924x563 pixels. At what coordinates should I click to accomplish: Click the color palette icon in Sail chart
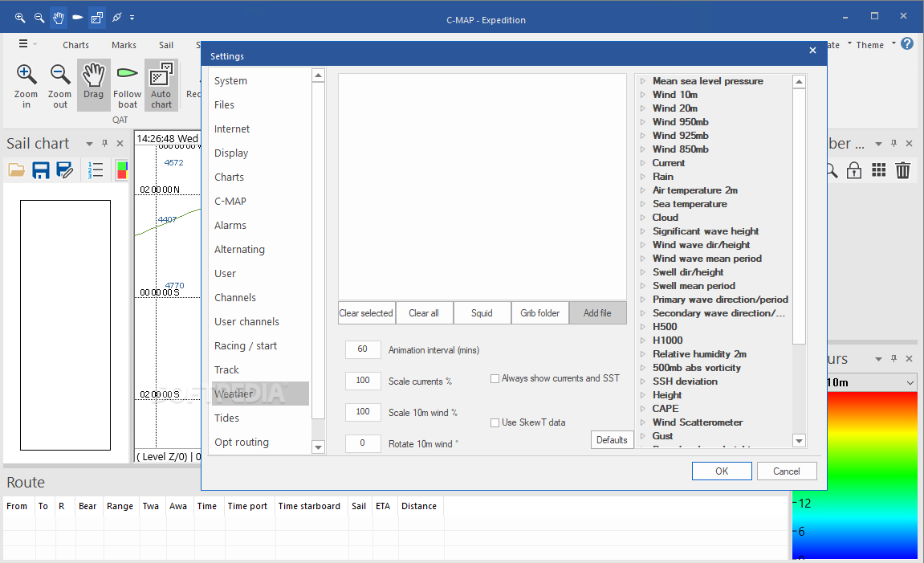(122, 170)
